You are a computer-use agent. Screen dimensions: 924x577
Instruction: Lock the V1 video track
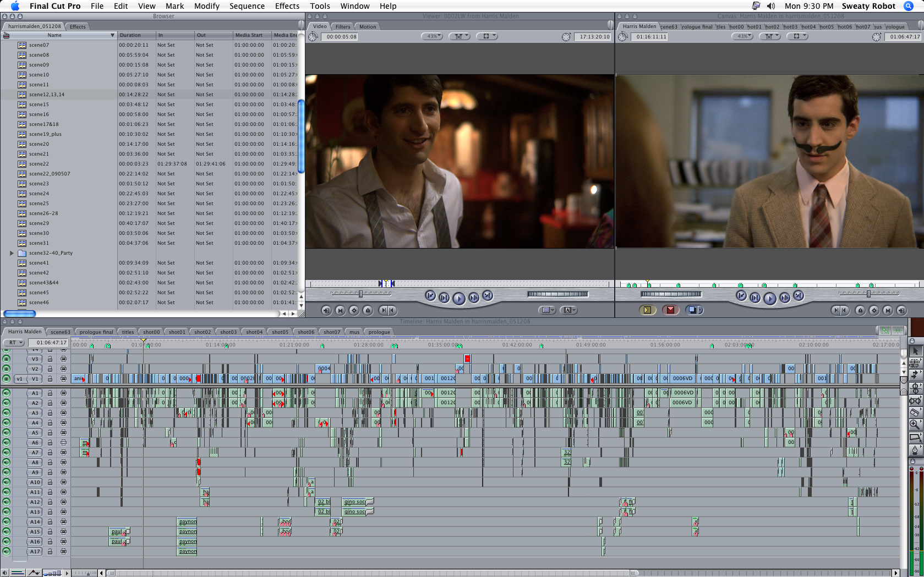[x=50, y=379]
